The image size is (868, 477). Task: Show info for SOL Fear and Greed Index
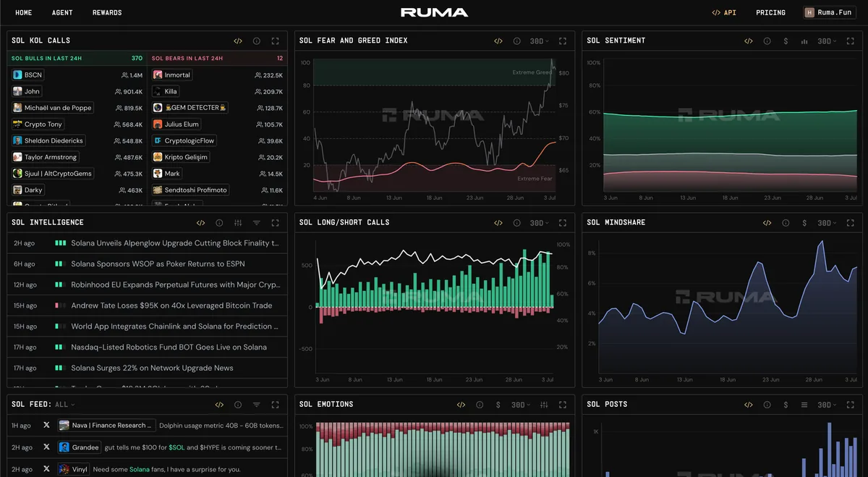[x=516, y=41]
